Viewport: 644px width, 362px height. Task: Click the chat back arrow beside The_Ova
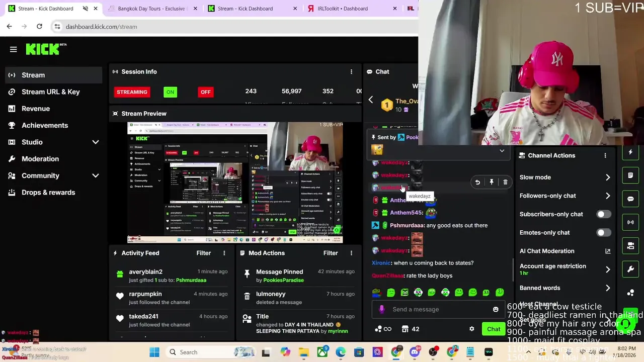(371, 100)
